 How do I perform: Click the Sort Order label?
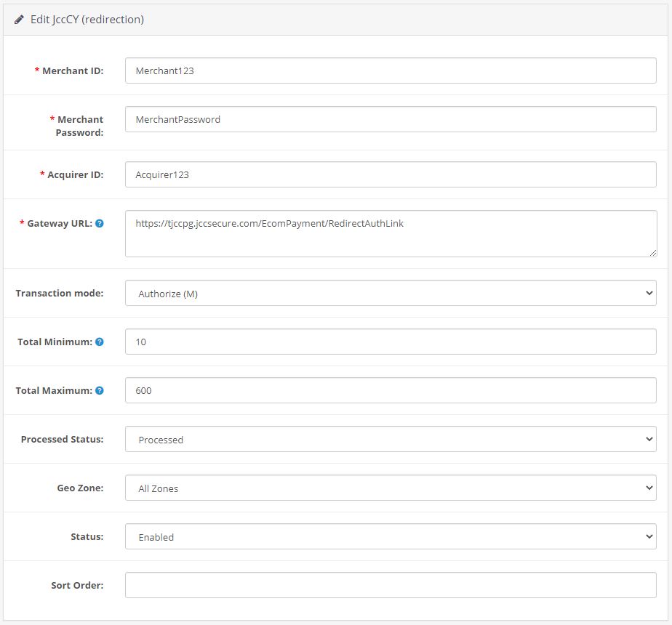[x=77, y=586]
